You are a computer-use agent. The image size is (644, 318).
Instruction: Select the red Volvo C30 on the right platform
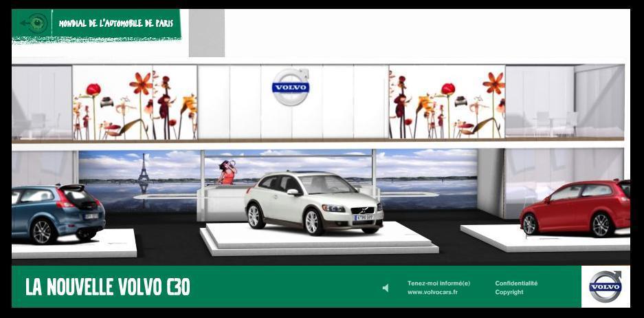575,208
